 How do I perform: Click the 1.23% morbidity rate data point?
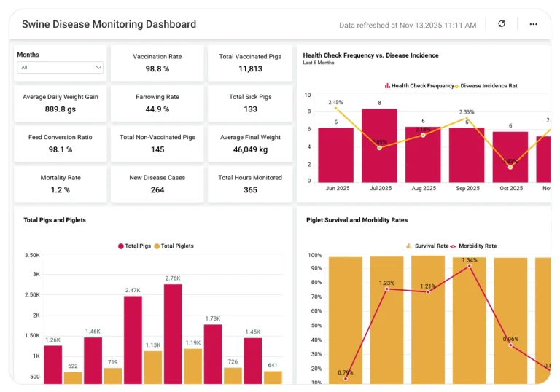coord(386,289)
